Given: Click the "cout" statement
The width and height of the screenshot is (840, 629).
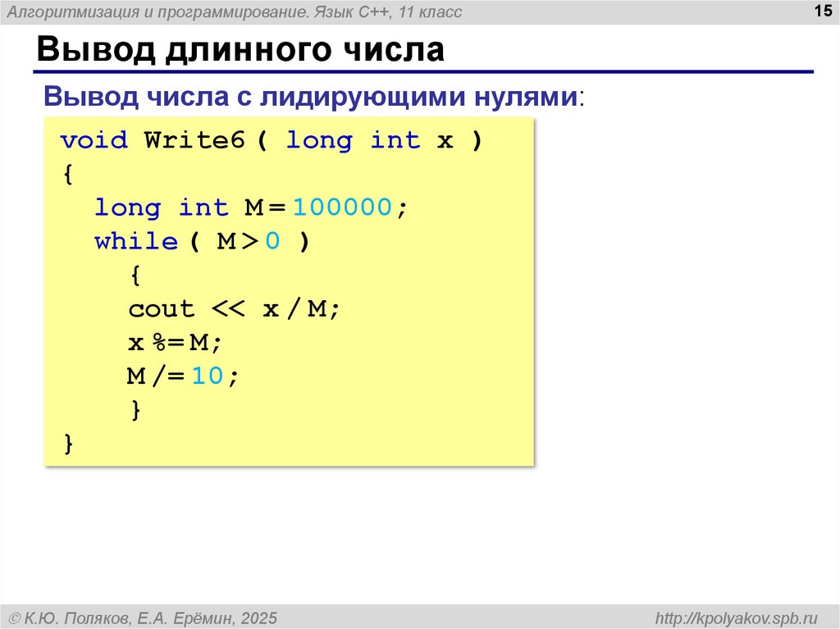Looking at the screenshot, I should click(x=162, y=308).
